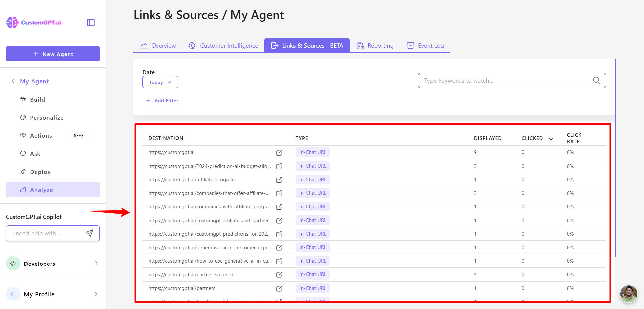
Task: Click the My Profile avatar
Action: (x=13, y=294)
